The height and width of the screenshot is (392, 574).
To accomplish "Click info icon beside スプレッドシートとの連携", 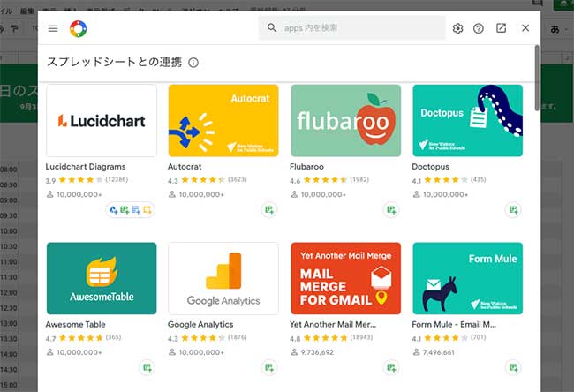I will [193, 63].
